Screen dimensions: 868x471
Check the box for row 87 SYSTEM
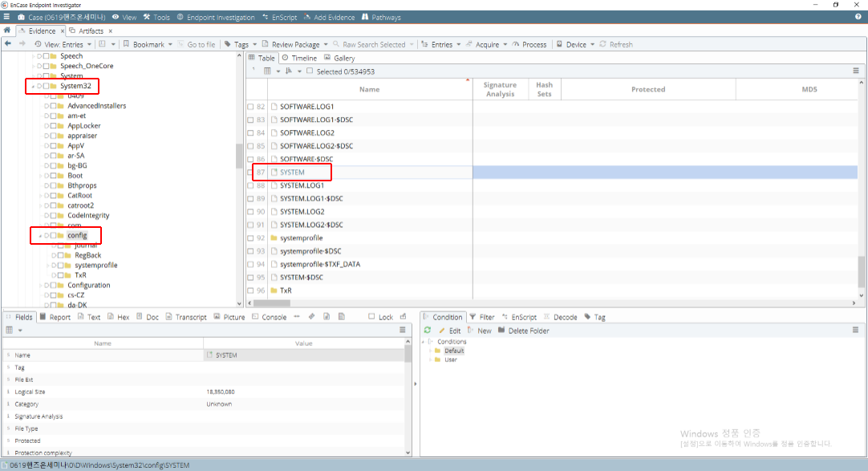pos(250,173)
